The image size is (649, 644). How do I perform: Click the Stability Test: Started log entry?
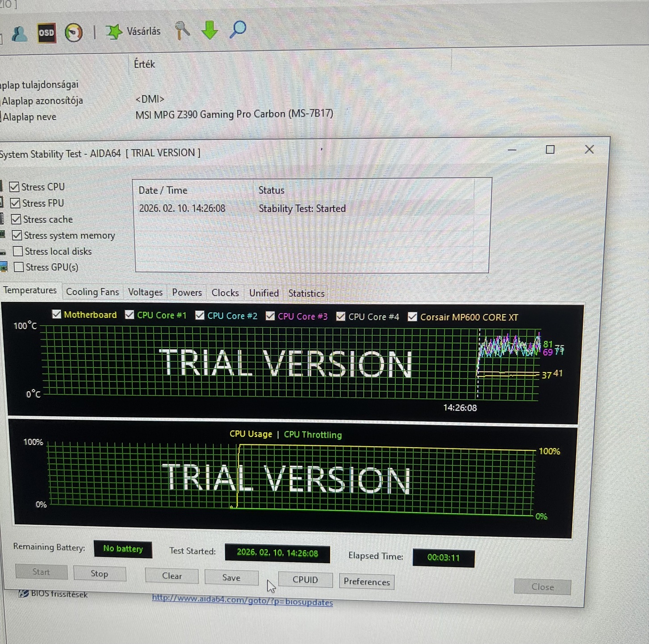click(302, 209)
